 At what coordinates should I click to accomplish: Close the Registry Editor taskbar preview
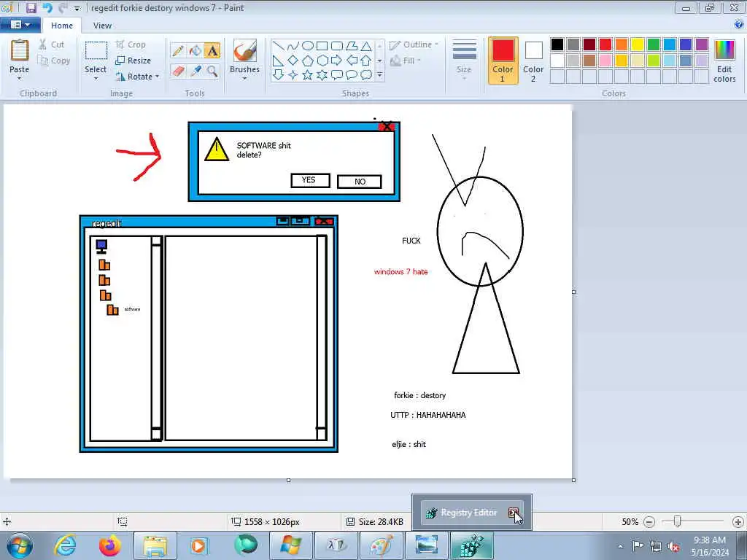513,513
